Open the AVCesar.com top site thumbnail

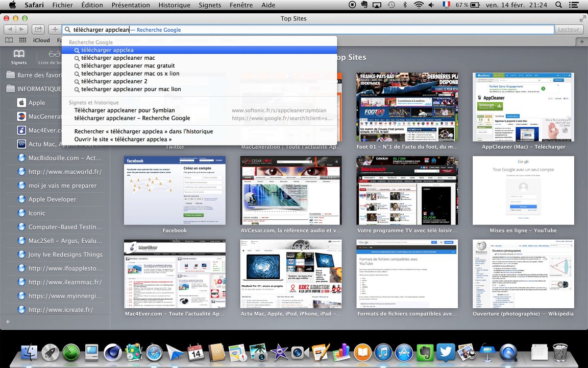click(x=291, y=190)
